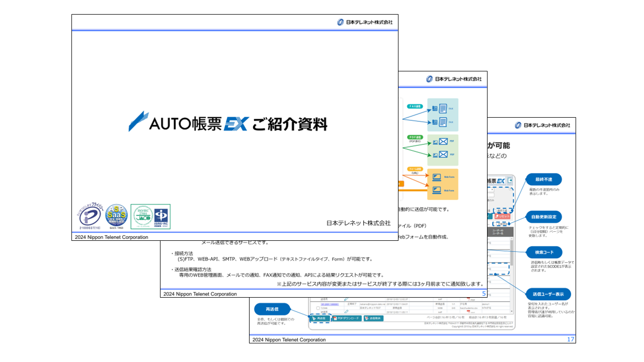This screenshot has height=362, width=644.
Task: Click the '(S)FTP、WEB-API、SMTP' text line
Action: (x=275, y=259)
